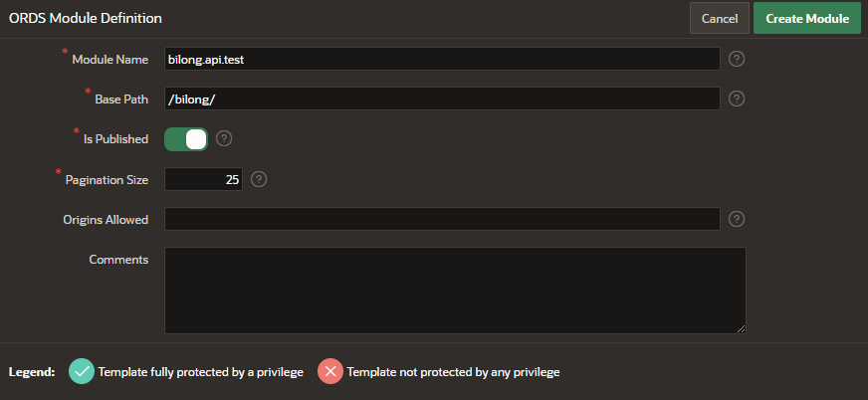The height and width of the screenshot is (400, 868).
Task: Click the Is Published label text
Action: click(115, 139)
